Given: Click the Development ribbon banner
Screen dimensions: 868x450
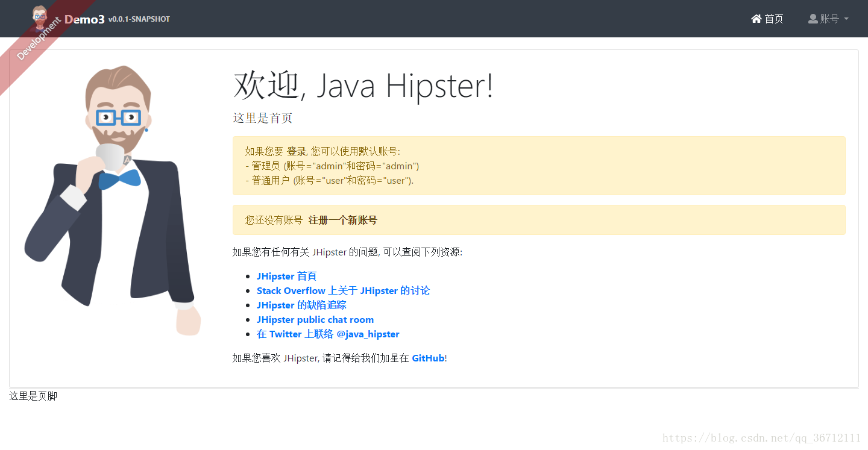Looking at the screenshot, I should pyautogui.click(x=38, y=39).
